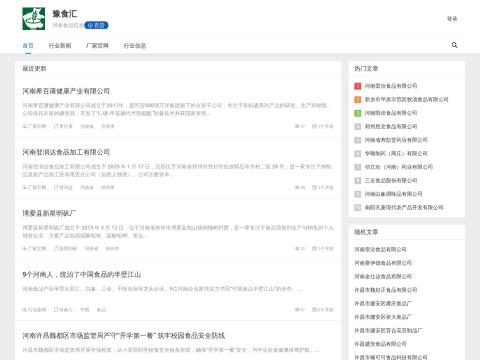This screenshot has width=480, height=360.
Task: Open hot article 河南省...药业有限公司
Action: (396, 140)
